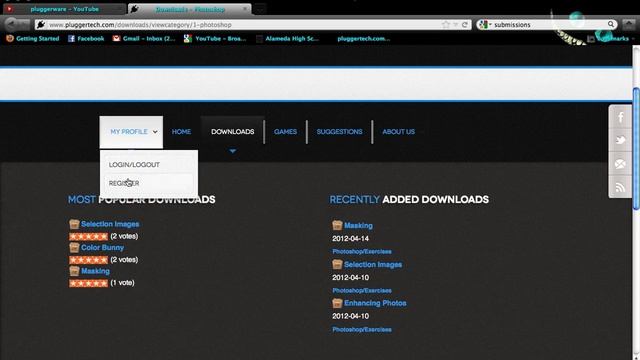Open the Downloads menu item
The image size is (640, 360).
[x=233, y=131]
